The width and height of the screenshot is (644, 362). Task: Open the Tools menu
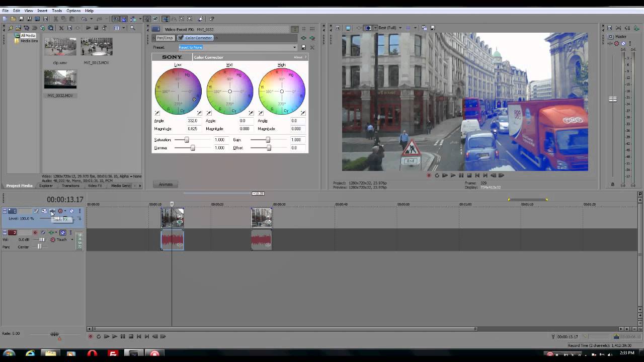(x=57, y=11)
